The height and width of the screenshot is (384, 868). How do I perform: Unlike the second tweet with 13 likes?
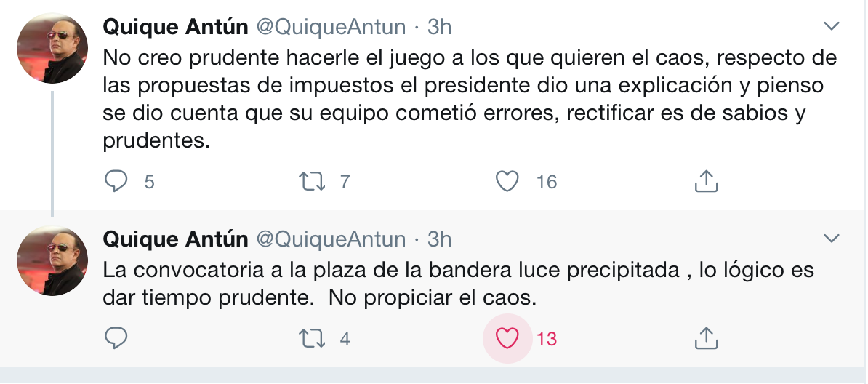point(507,338)
